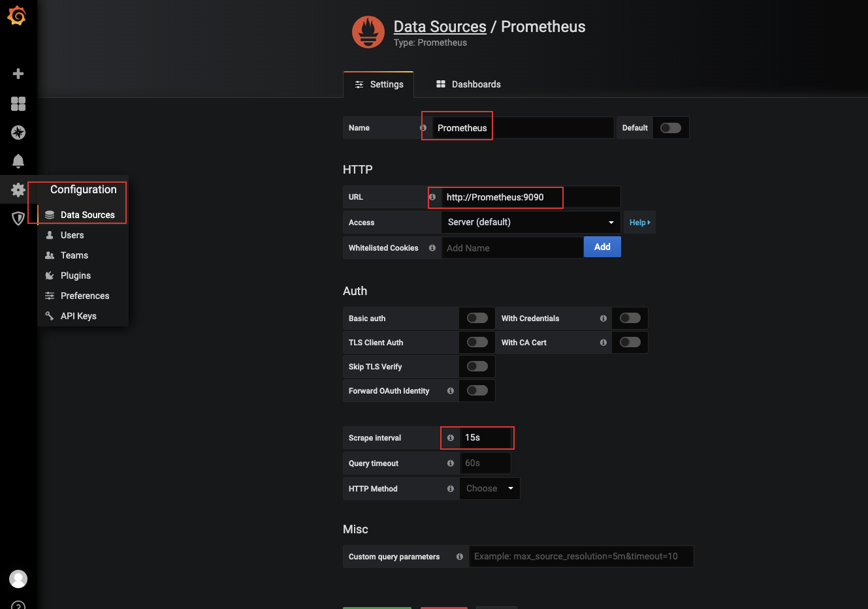Switch to the Settings tab
This screenshot has height=609, width=868.
pyautogui.click(x=379, y=84)
